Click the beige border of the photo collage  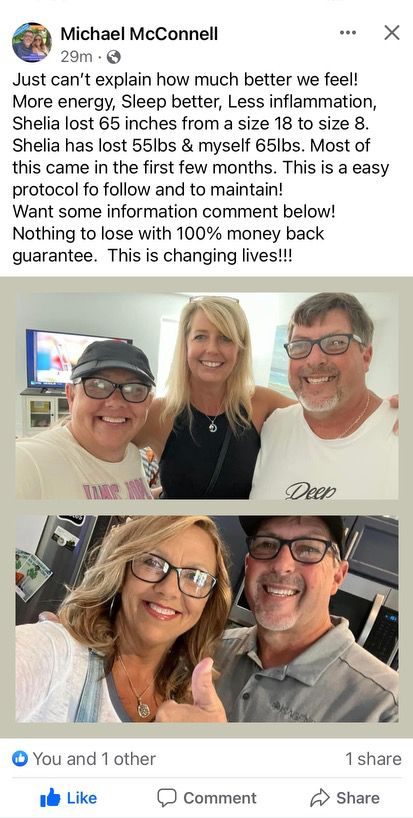pyautogui.click(x=207, y=508)
